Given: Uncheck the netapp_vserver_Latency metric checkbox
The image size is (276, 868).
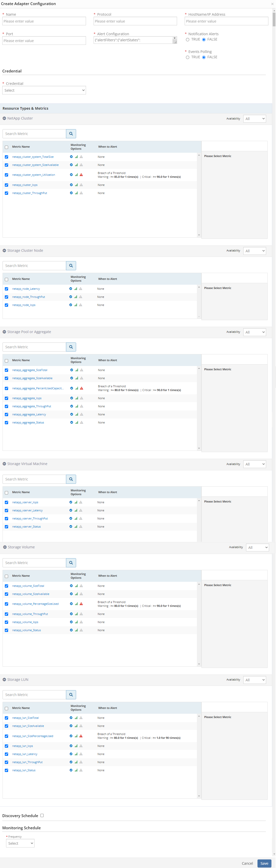Looking at the screenshot, I should click(x=6, y=511).
